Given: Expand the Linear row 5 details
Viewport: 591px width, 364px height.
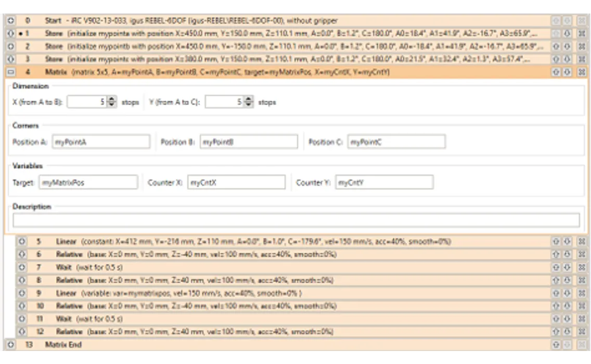Looking at the screenshot, I should point(22,242).
